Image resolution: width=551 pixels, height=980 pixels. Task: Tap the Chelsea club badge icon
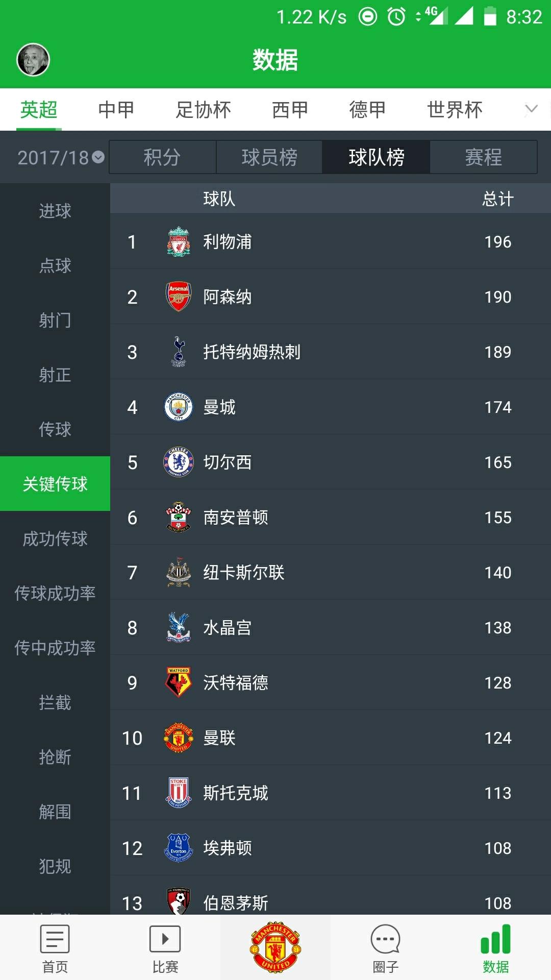coord(177,462)
